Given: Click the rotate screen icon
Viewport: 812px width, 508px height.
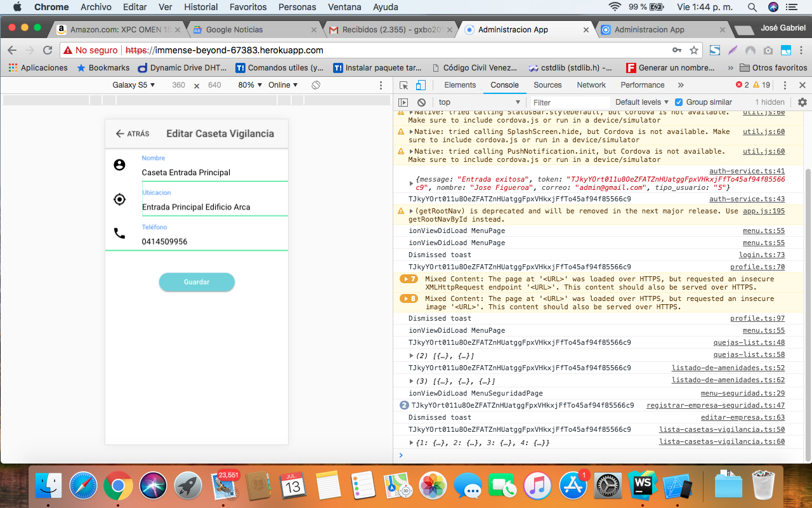Looking at the screenshot, I should coord(316,85).
